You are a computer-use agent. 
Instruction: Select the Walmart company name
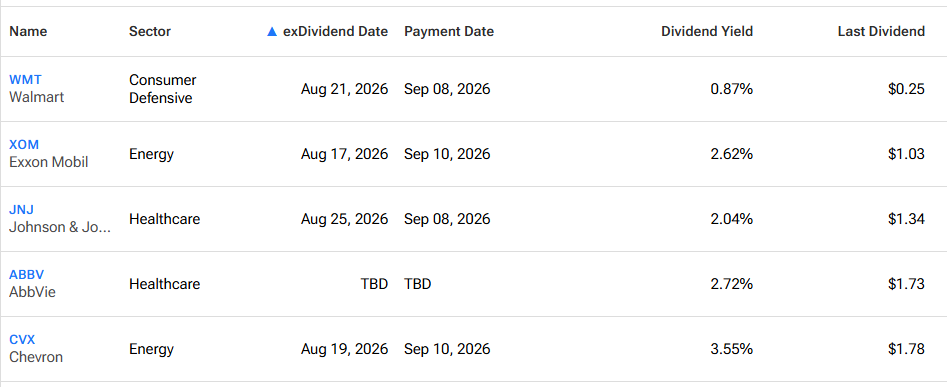36,97
